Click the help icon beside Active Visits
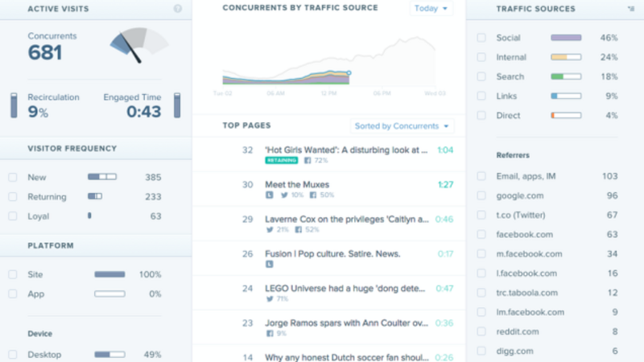Image resolution: width=644 pixels, height=362 pixels. tap(177, 9)
